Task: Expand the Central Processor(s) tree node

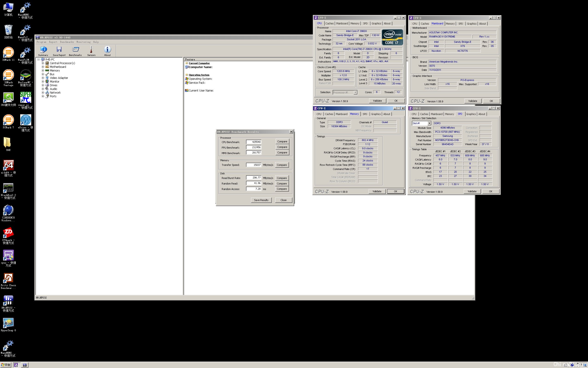Action: (43, 63)
